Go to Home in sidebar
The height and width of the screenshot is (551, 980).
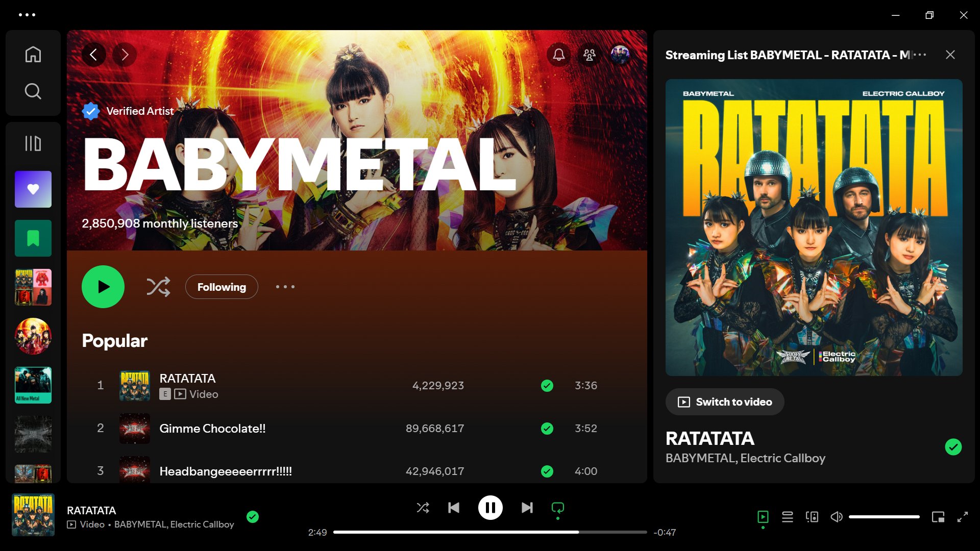pos(33,54)
